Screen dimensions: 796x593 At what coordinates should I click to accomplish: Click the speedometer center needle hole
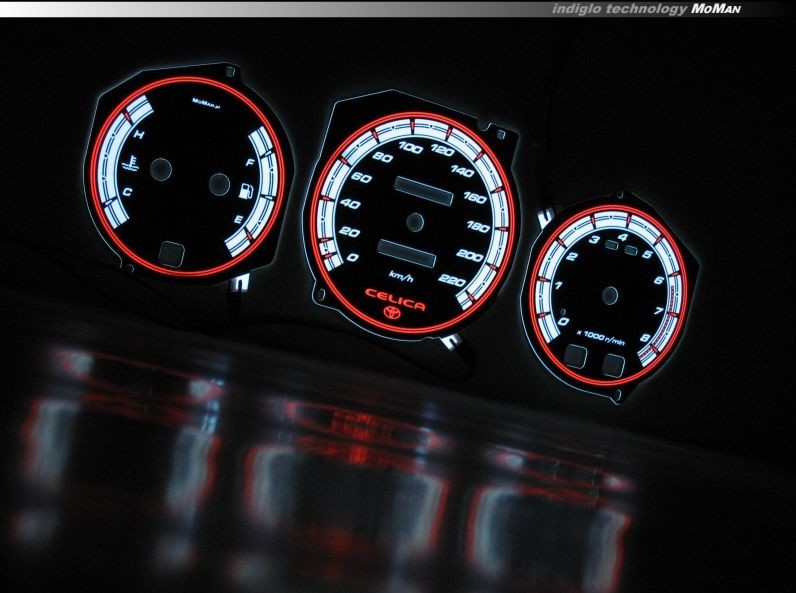click(415, 222)
